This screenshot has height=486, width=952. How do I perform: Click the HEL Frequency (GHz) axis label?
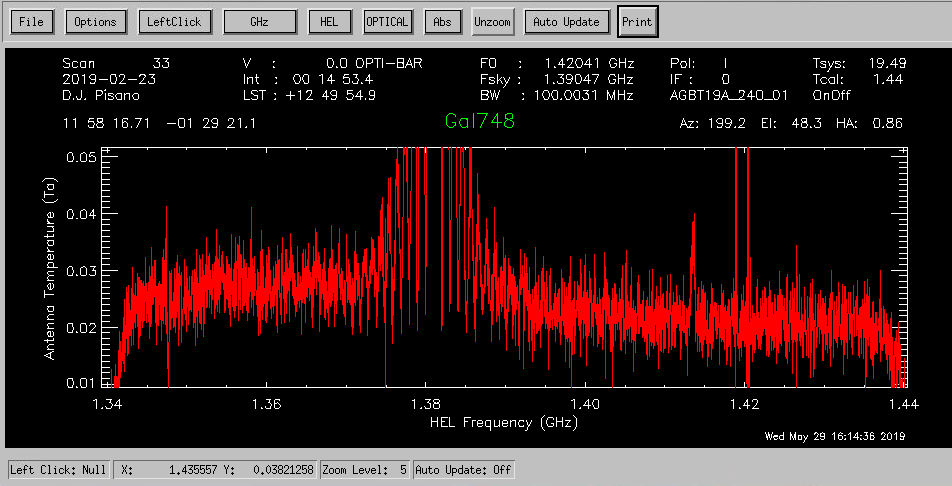503,422
